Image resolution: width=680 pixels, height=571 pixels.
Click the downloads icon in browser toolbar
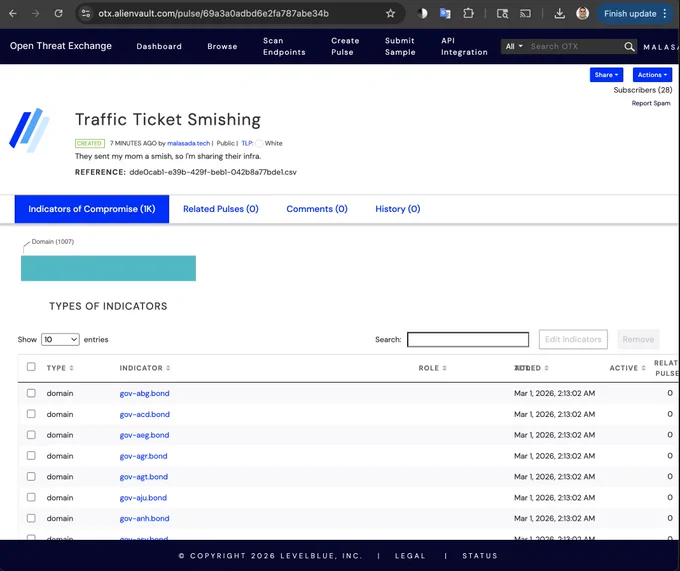coord(559,13)
